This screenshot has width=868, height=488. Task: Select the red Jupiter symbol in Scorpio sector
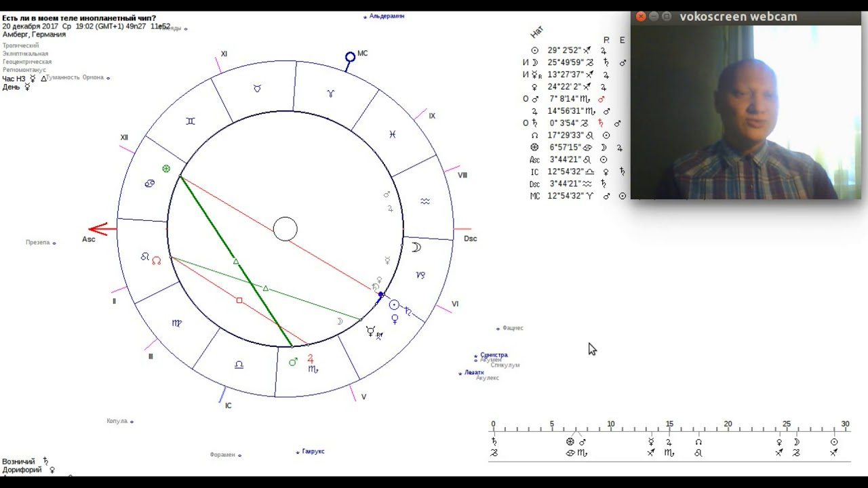(311, 359)
